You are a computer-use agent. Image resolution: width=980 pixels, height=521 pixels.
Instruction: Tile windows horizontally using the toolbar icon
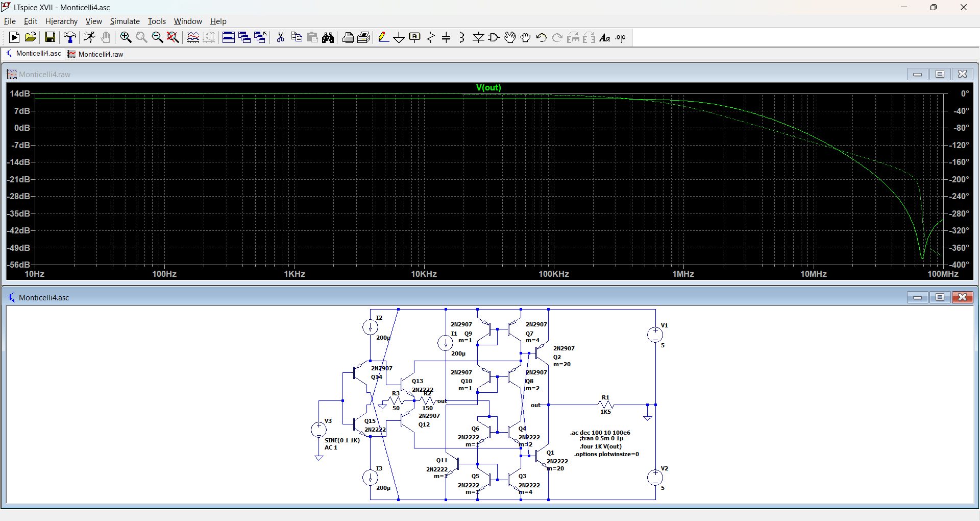tap(229, 37)
